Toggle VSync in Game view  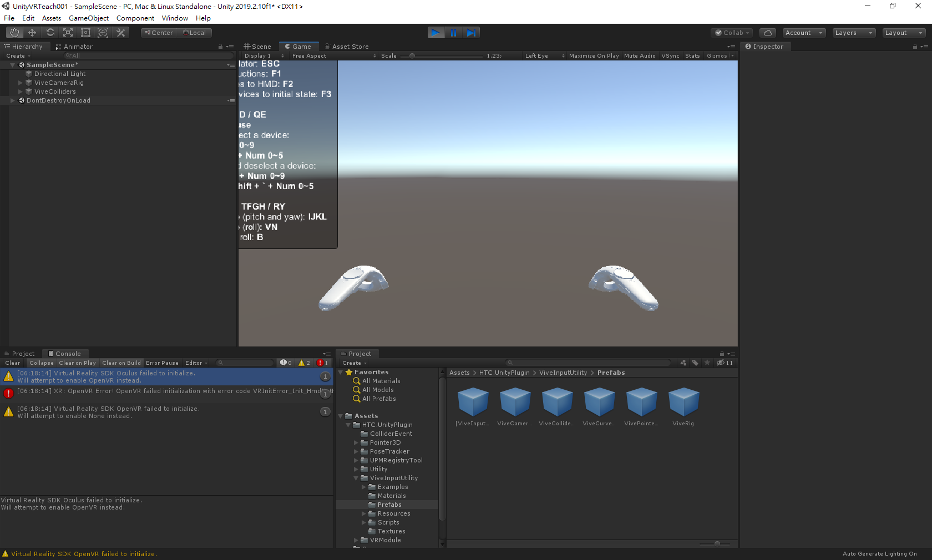[x=670, y=55]
